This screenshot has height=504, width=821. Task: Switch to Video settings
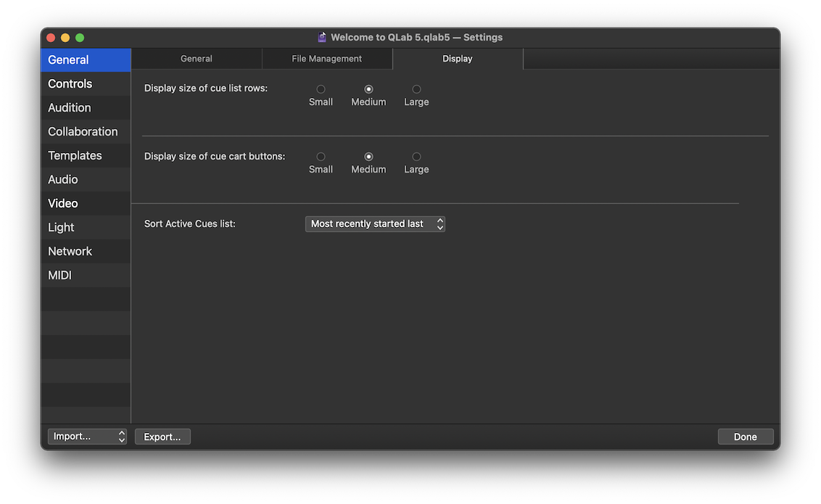63,204
